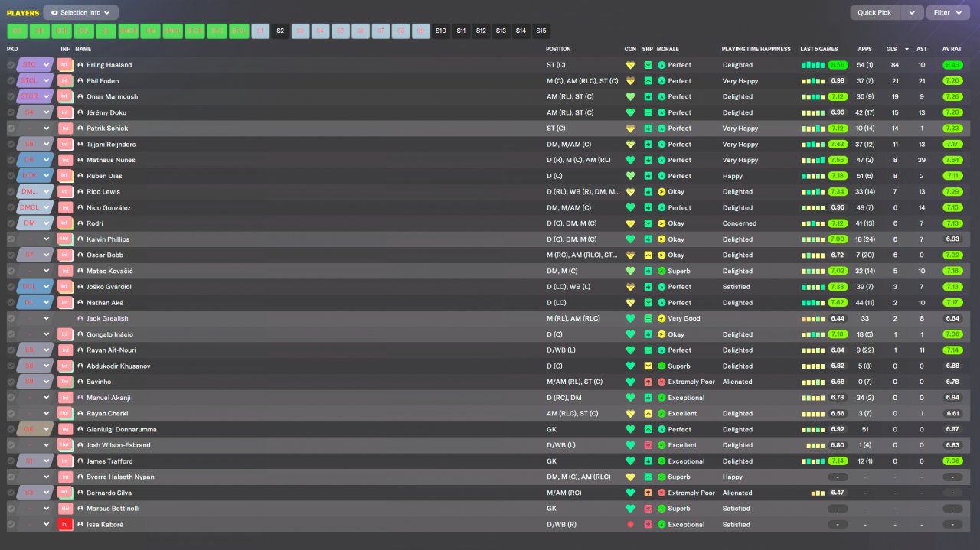Toggle the picked checkmark for Manuel Akanji
This screenshot has height=550, width=980.
click(x=11, y=398)
